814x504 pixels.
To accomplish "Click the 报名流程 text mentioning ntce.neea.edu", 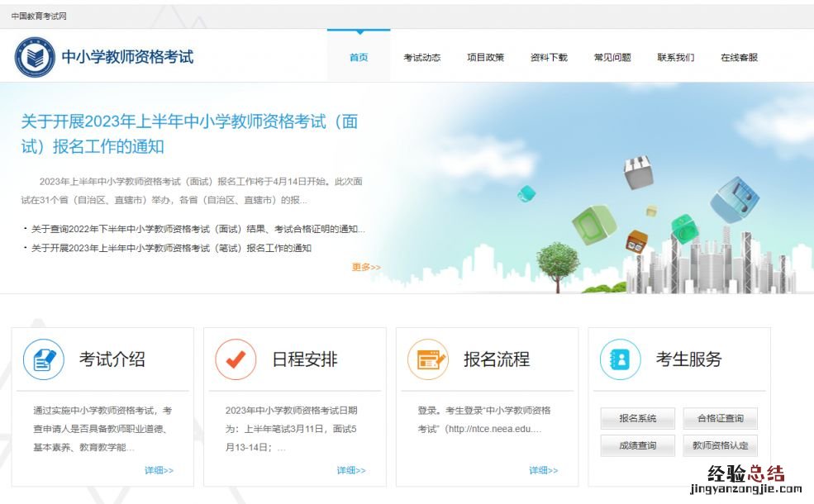I will (x=483, y=420).
